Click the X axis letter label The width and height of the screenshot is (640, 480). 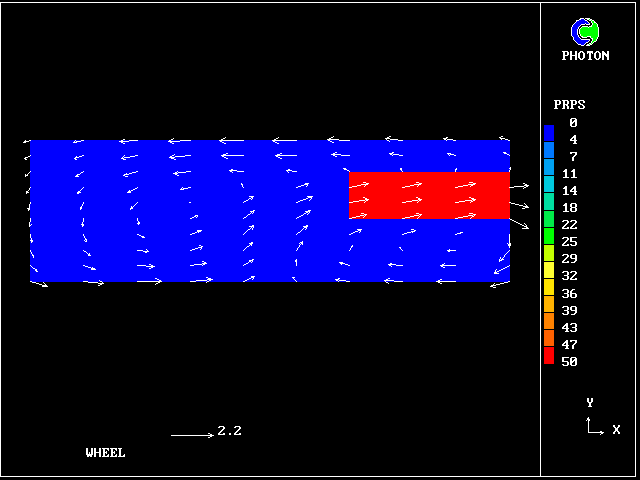[x=616, y=430]
